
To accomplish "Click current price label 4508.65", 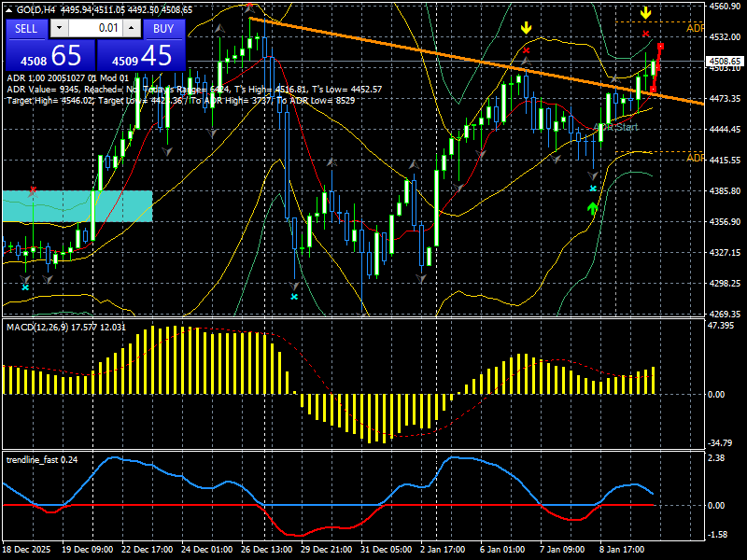I will [x=725, y=61].
